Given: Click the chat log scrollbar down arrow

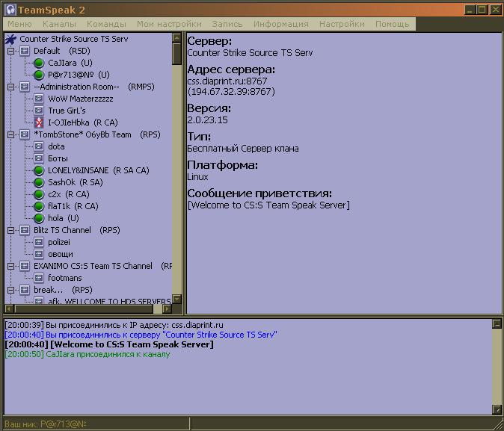Looking at the screenshot, I should tap(497, 409).
